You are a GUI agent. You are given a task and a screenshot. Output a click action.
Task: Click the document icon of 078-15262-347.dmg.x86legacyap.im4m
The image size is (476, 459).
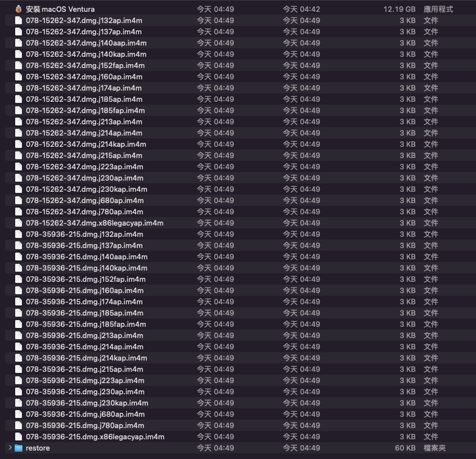(x=19, y=223)
